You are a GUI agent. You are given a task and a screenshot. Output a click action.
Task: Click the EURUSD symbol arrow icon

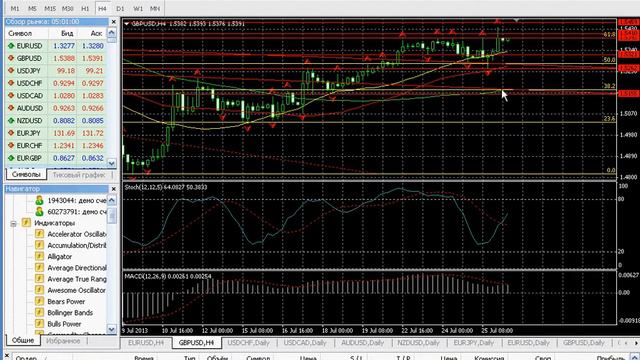[11, 46]
